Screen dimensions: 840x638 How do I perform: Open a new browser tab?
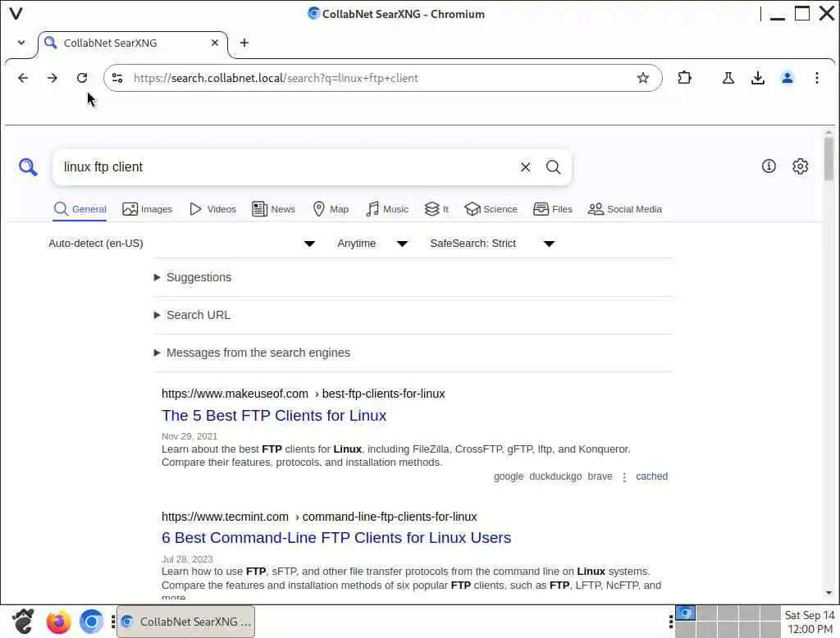pos(244,43)
